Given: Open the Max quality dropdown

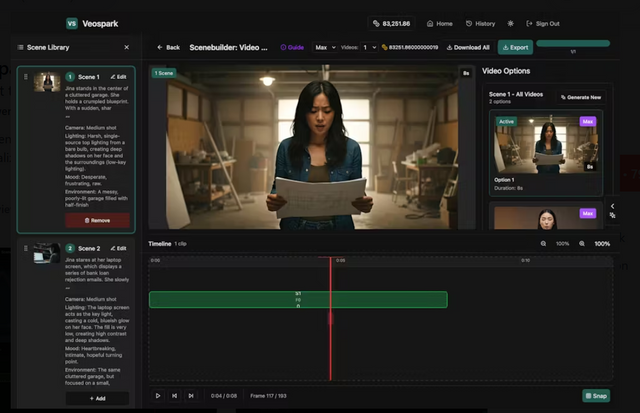Looking at the screenshot, I should click(325, 47).
